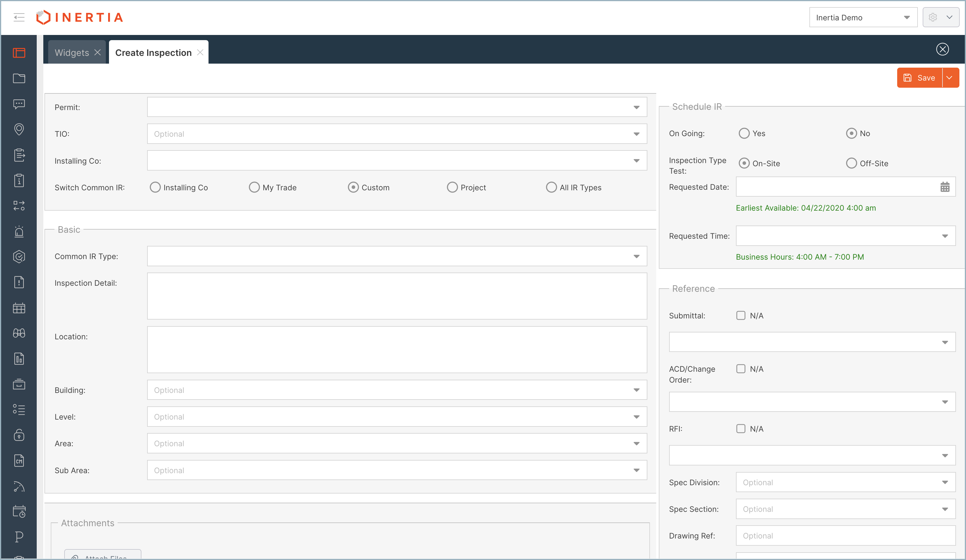Open the bulleted list sidebar icon
The width and height of the screenshot is (966, 560).
19,410
